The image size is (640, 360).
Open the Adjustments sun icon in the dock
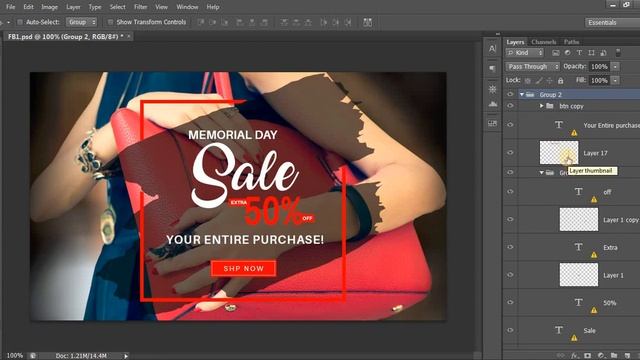[x=492, y=89]
